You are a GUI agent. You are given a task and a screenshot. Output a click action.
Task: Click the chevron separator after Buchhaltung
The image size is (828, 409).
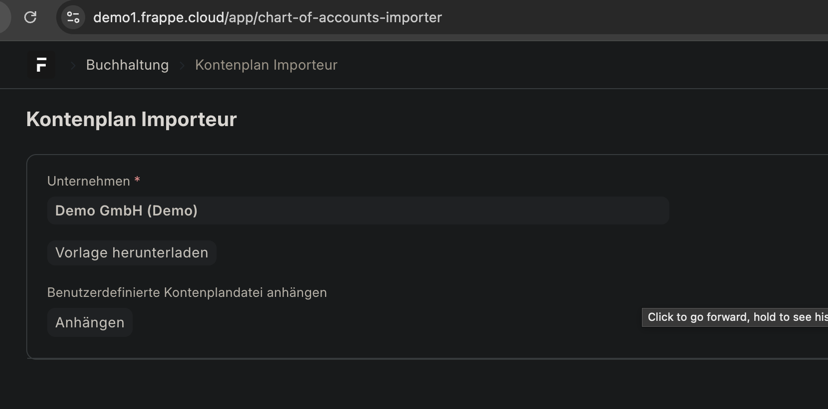pyautogui.click(x=181, y=65)
